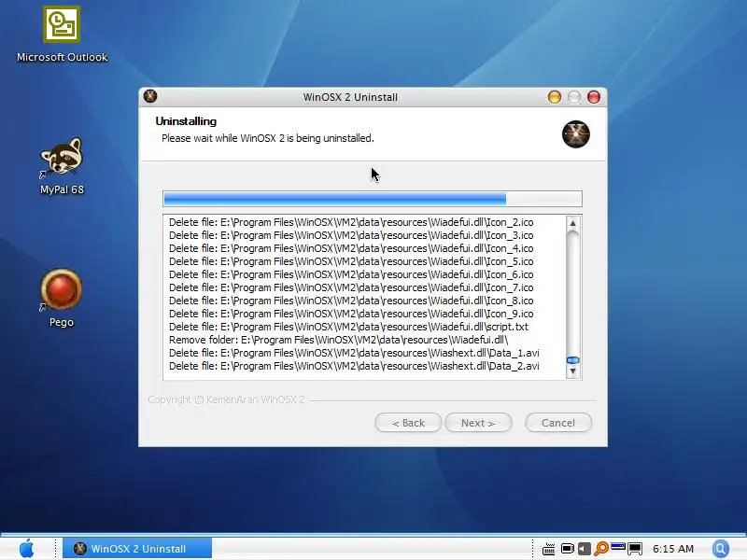
Task: Open the Microsoft Outlook desktop shortcut
Action: tap(62, 34)
